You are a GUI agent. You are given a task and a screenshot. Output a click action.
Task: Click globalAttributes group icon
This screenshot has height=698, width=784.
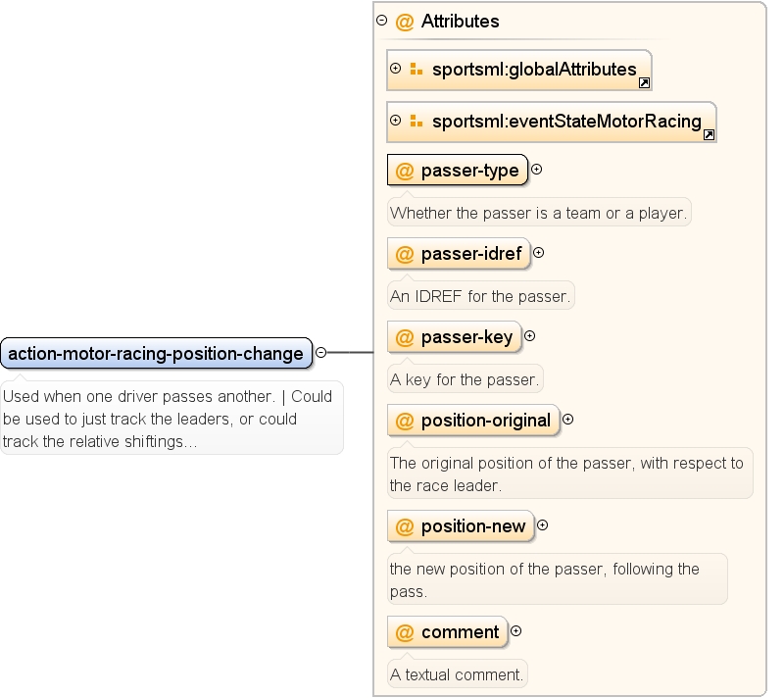pyautogui.click(x=416, y=69)
